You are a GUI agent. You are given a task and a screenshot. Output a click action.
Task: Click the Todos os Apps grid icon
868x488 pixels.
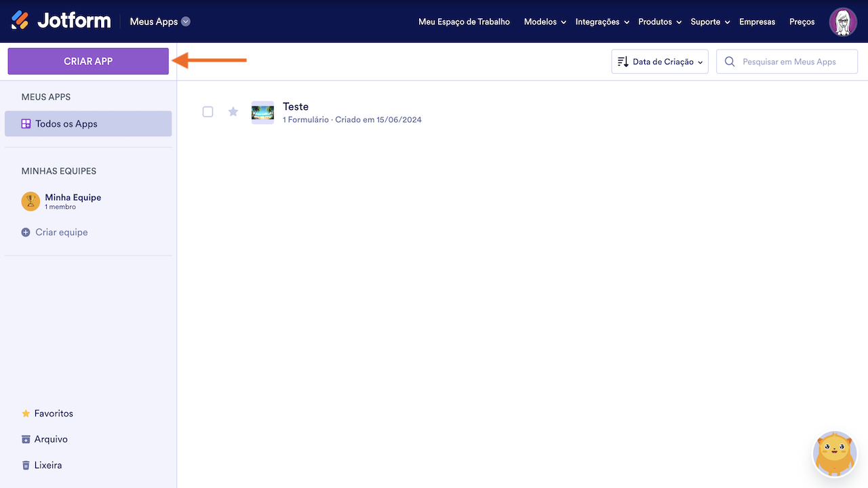pos(26,124)
